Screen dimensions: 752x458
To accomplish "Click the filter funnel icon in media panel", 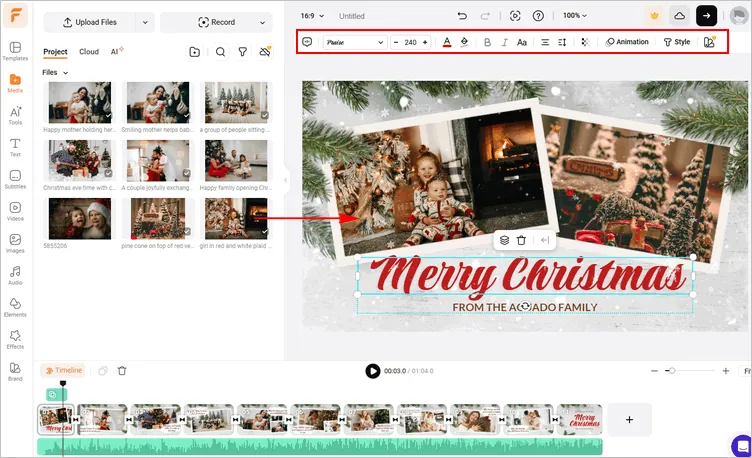I will pyautogui.click(x=243, y=52).
